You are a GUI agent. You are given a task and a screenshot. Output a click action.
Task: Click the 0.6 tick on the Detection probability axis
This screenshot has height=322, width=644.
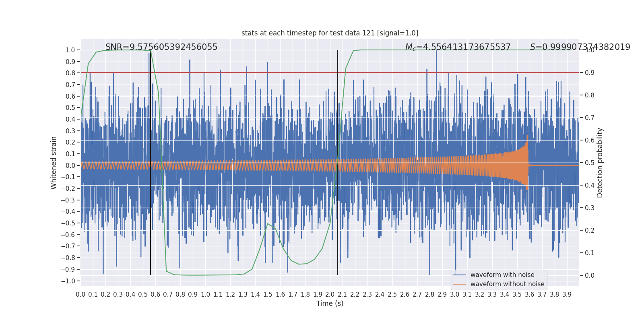click(590, 140)
